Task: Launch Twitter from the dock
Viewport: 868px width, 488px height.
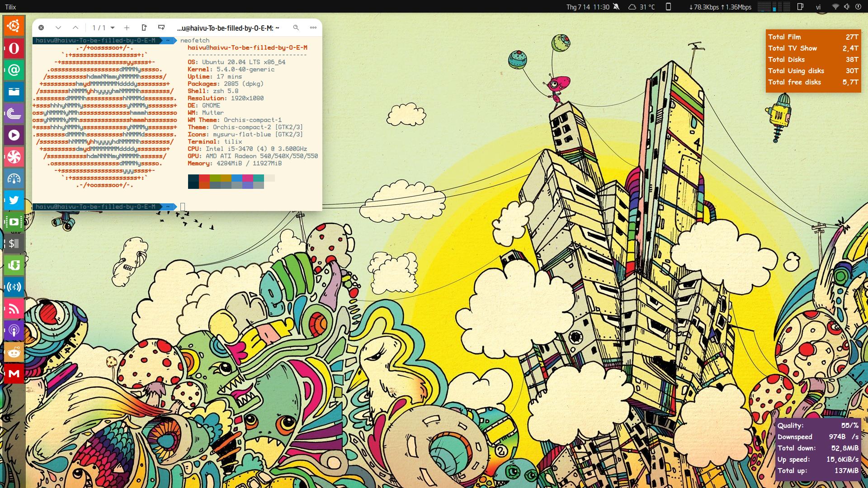Action: (14, 200)
